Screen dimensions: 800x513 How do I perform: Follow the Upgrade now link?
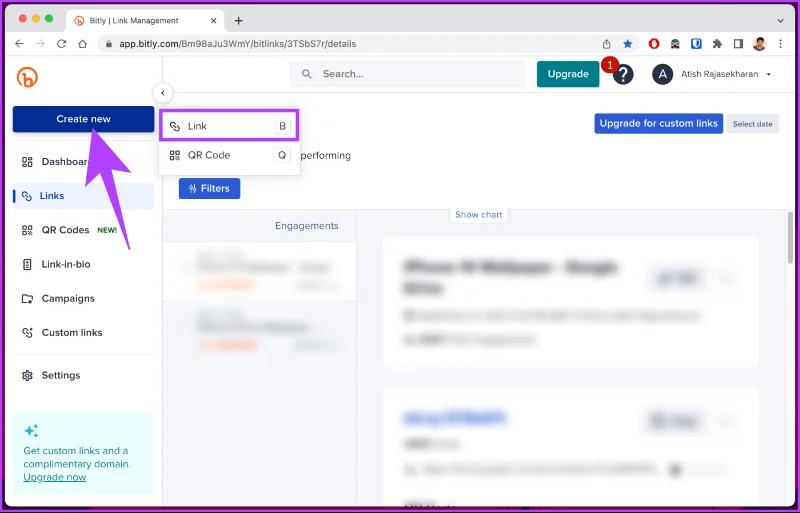(55, 477)
